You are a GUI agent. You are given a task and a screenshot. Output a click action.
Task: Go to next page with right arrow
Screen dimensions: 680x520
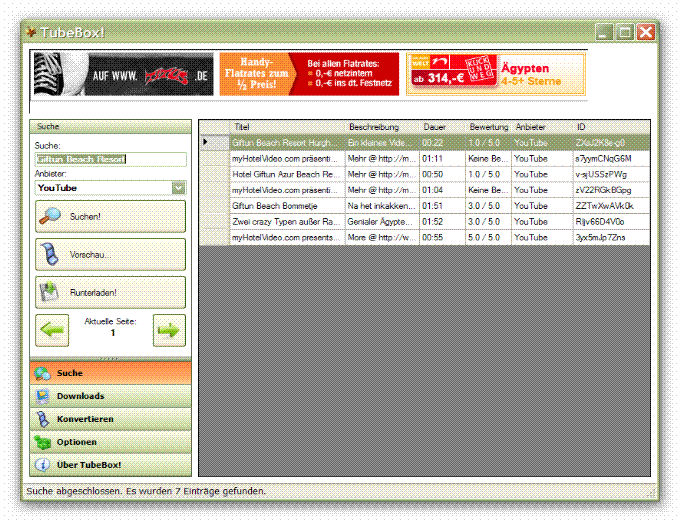pyautogui.click(x=170, y=329)
